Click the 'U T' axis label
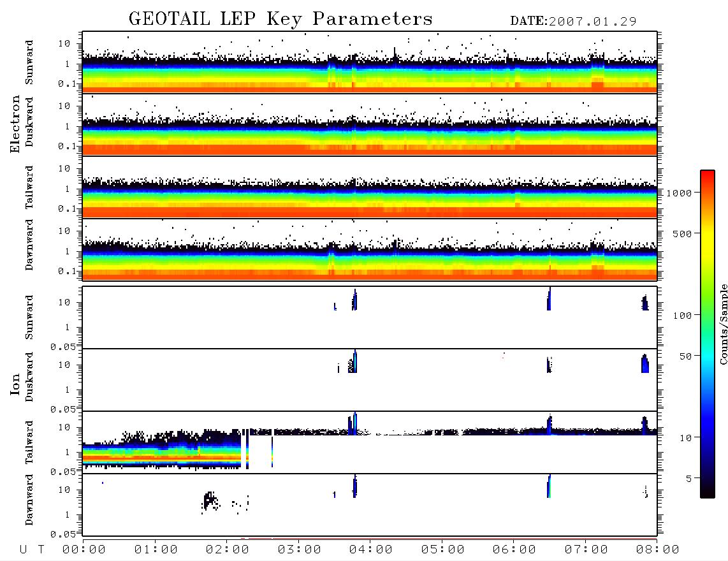Viewport: 728px width, 561px height. coord(32,550)
